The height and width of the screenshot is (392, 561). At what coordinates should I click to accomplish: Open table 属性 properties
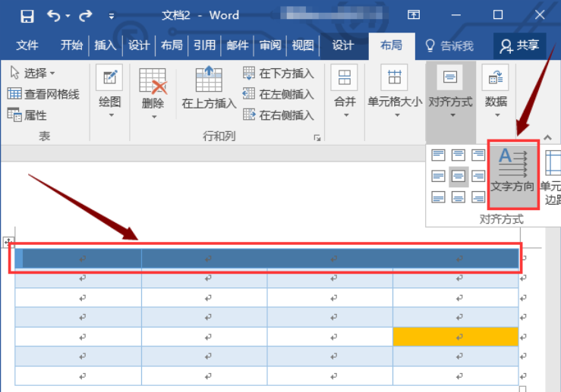click(27, 115)
